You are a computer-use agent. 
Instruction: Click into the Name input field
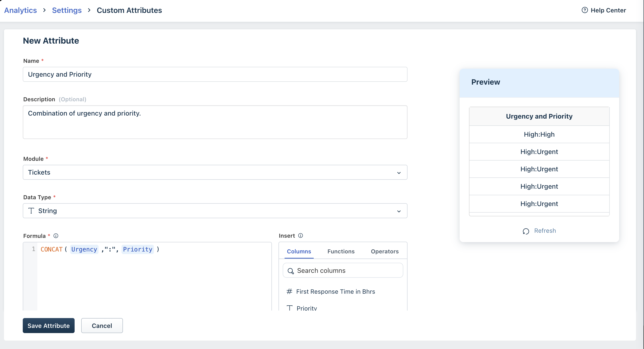coord(215,74)
